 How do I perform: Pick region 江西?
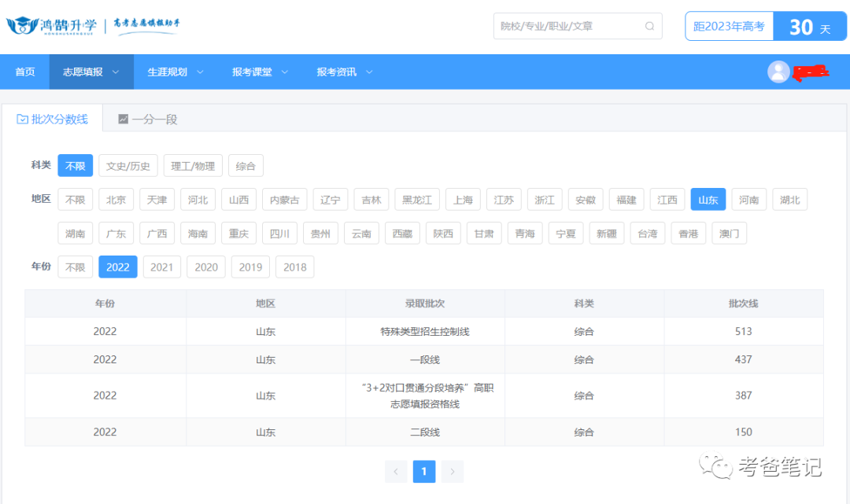pyautogui.click(x=667, y=200)
